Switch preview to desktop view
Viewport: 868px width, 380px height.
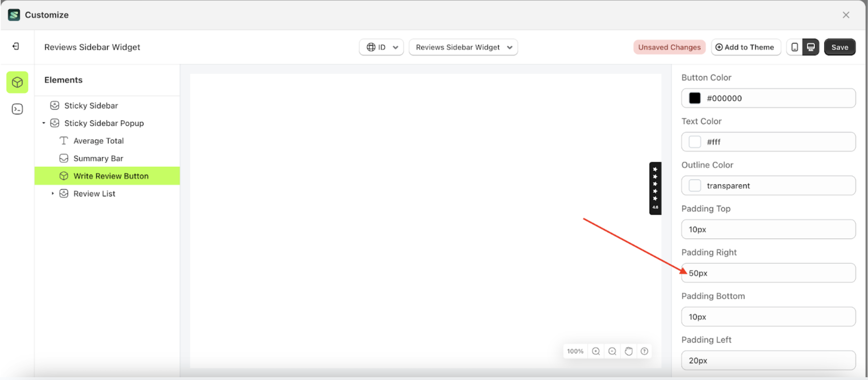[810, 47]
